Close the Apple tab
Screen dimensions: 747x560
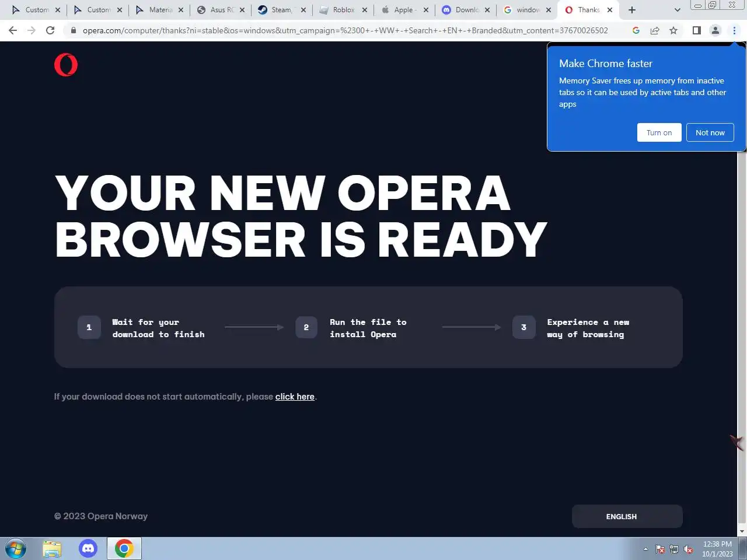pos(426,10)
